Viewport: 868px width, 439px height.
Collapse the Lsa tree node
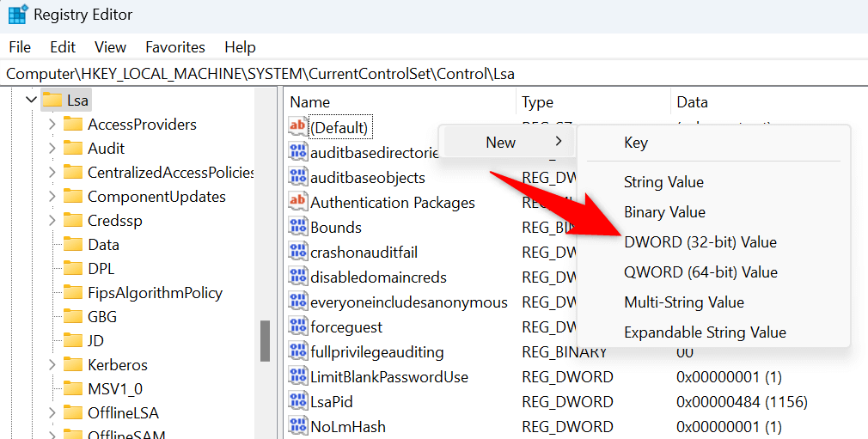(32, 101)
